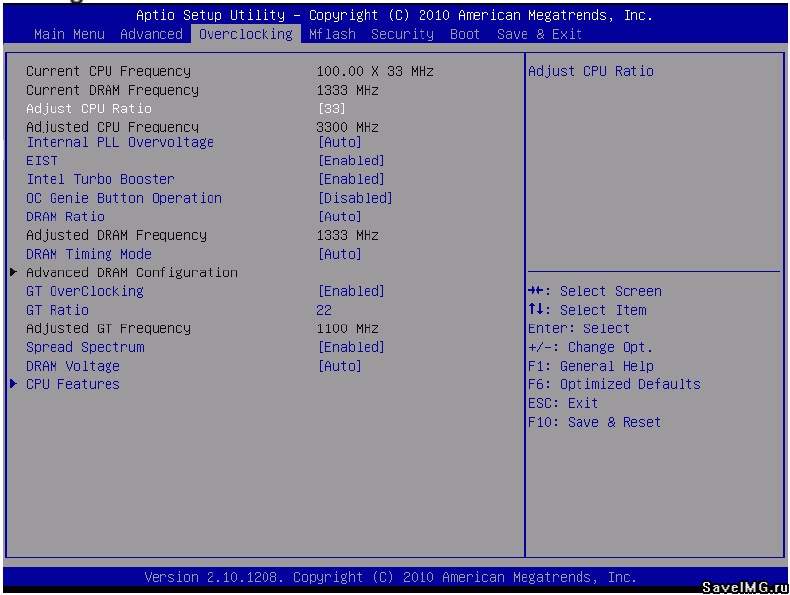Click the ESC: Exit hint

563,403
